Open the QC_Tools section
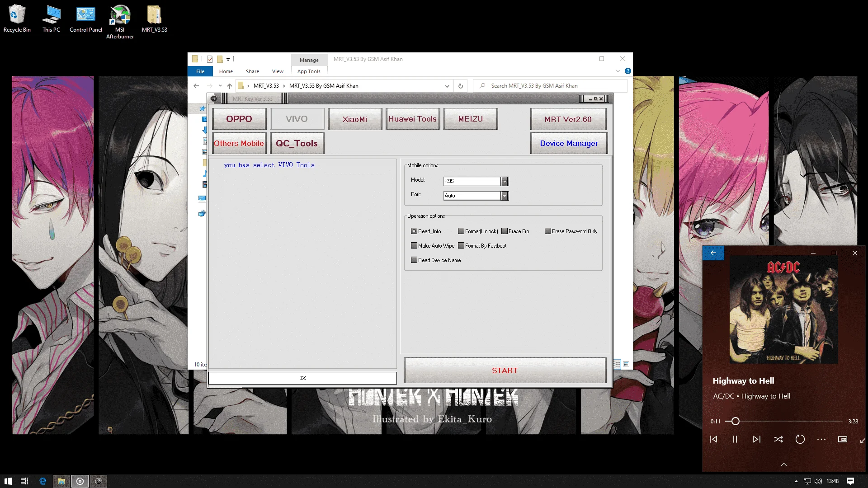The height and width of the screenshot is (488, 868). (297, 143)
